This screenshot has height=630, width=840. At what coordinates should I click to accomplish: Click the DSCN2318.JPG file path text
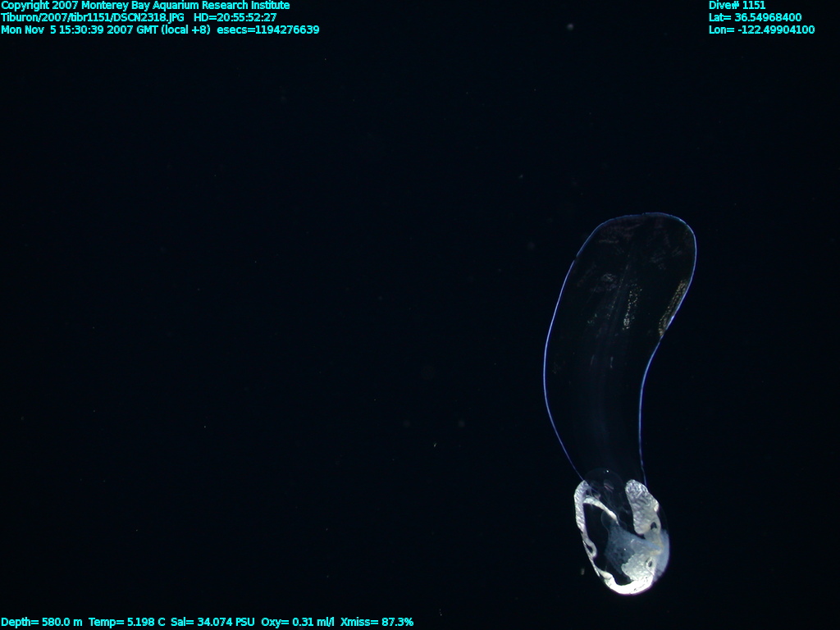coord(93,17)
